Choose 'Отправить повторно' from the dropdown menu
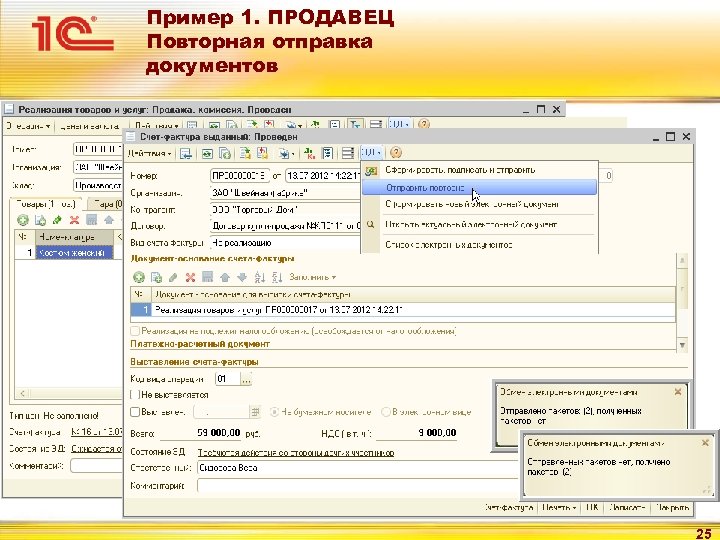This screenshot has width=720, height=540. 479,187
